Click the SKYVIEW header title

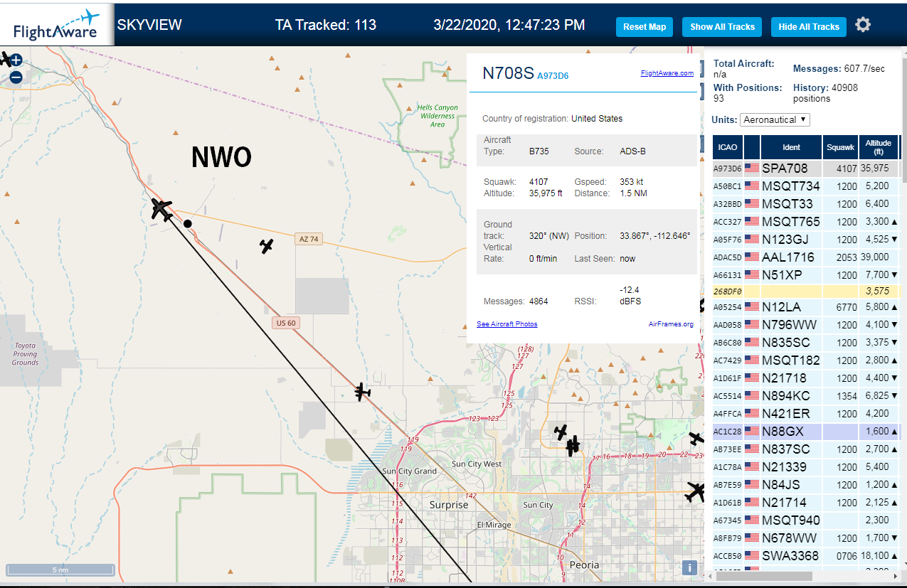149,25
